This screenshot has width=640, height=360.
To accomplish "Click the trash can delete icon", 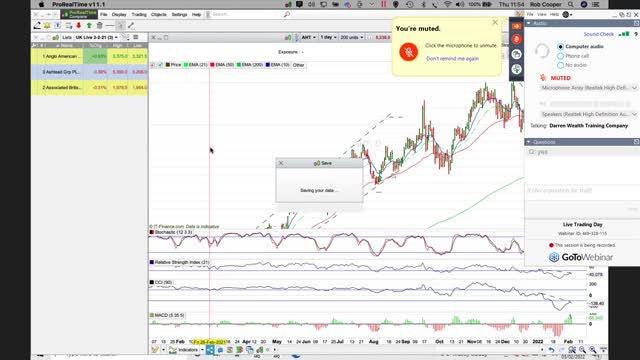I will click(100, 26).
